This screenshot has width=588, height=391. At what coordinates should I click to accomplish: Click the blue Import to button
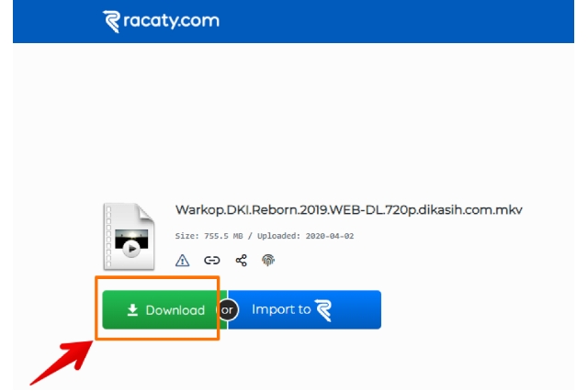(x=304, y=309)
